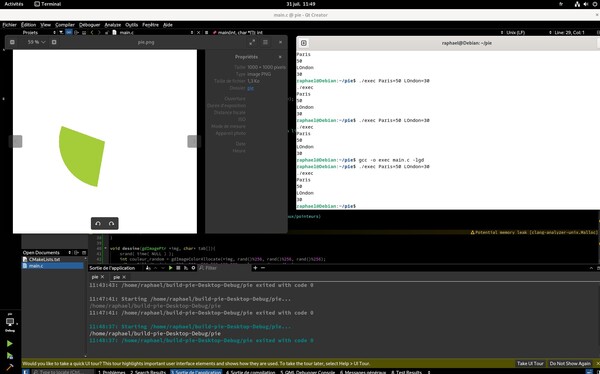
Task: Open the View menu
Action: 46,25
